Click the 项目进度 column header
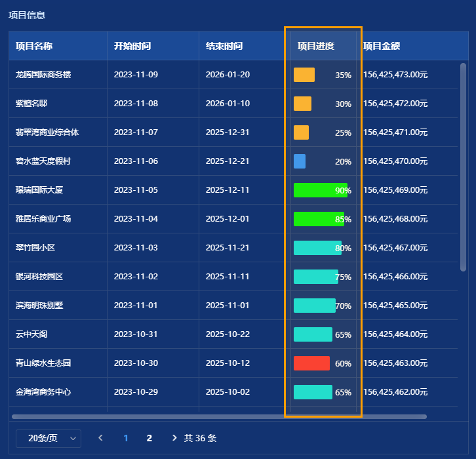Screen dimensions: 476x459 tap(316, 46)
